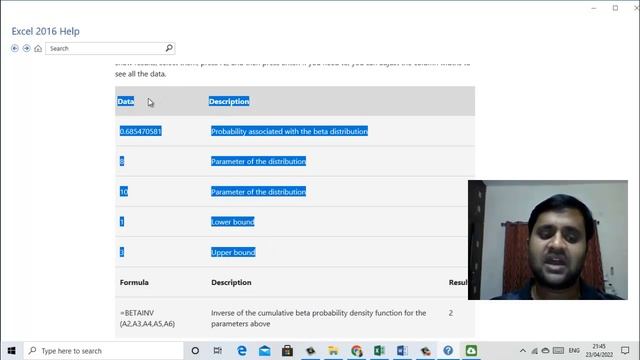Click the webcam video overlay
The height and width of the screenshot is (360, 640).
pyautogui.click(x=548, y=240)
